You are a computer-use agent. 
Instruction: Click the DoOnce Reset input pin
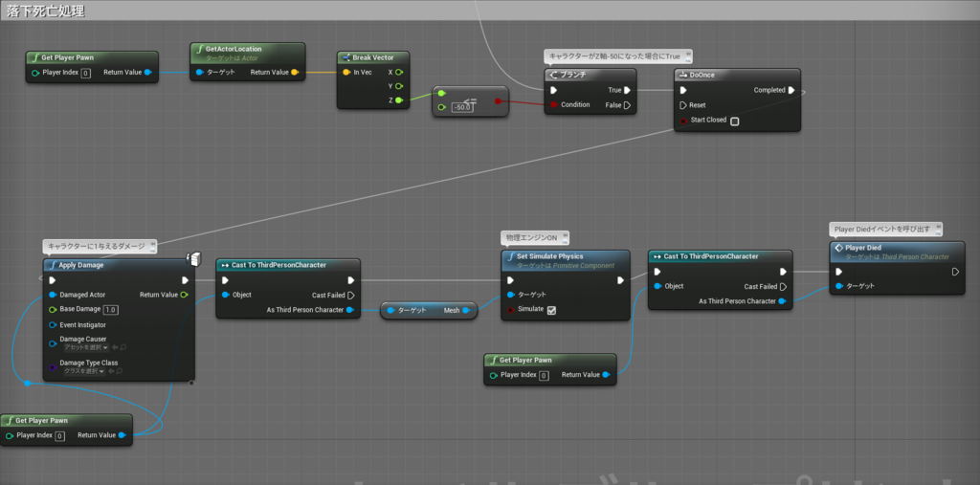(x=683, y=105)
